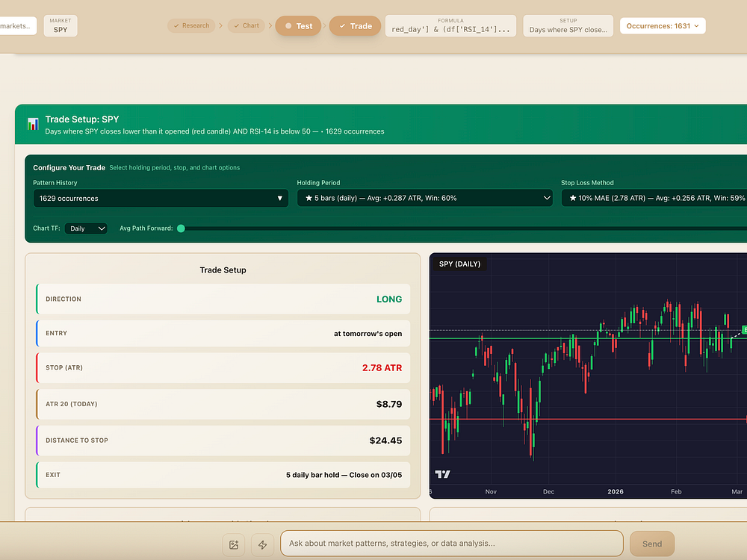Click the ATR 20 (TODAY) value $8.79
This screenshot has width=747, height=560.
(389, 404)
